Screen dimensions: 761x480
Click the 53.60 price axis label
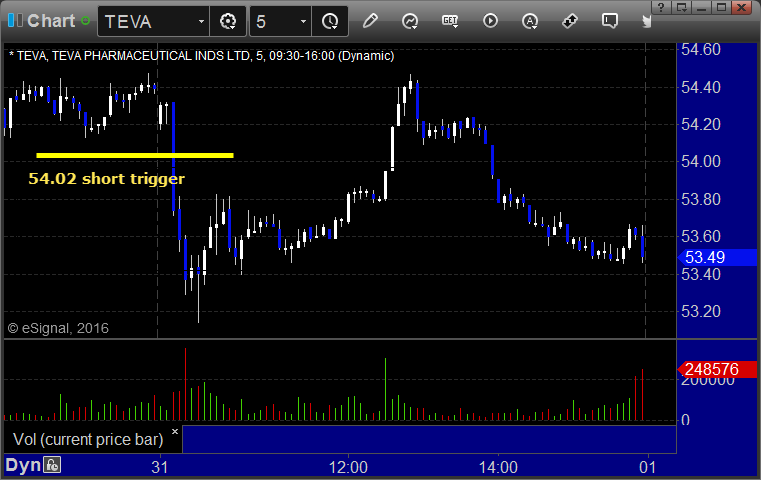701,236
